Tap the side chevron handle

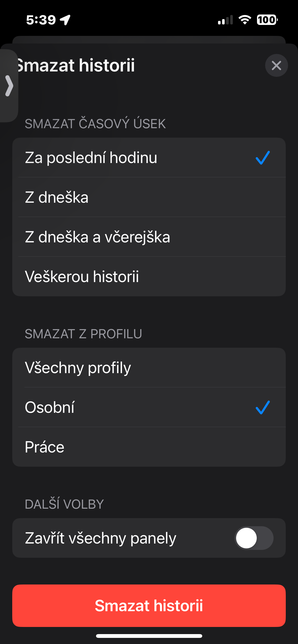[x=9, y=86]
